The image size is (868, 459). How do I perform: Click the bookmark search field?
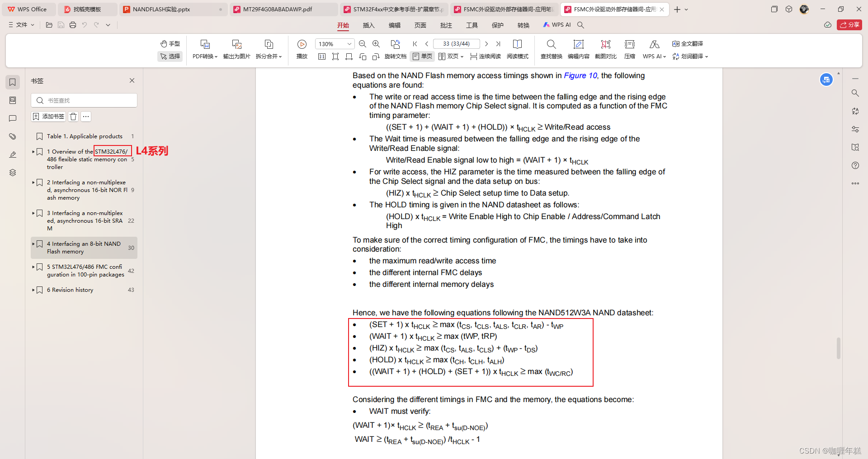(x=84, y=100)
